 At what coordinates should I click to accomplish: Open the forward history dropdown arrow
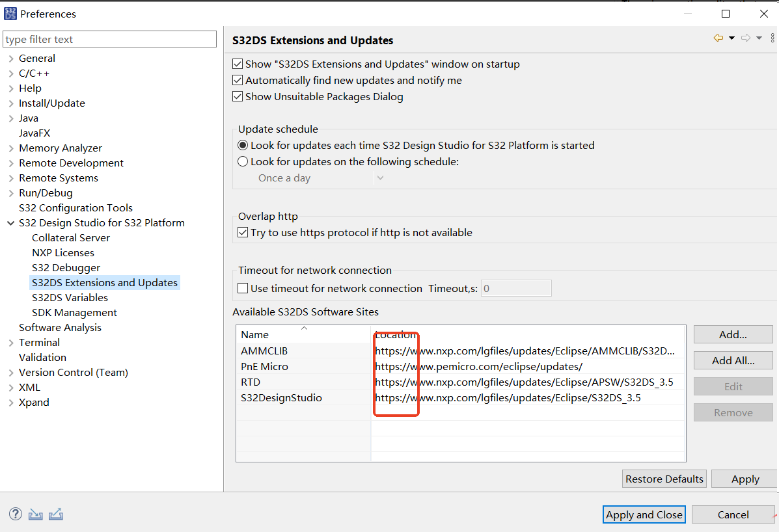click(759, 38)
